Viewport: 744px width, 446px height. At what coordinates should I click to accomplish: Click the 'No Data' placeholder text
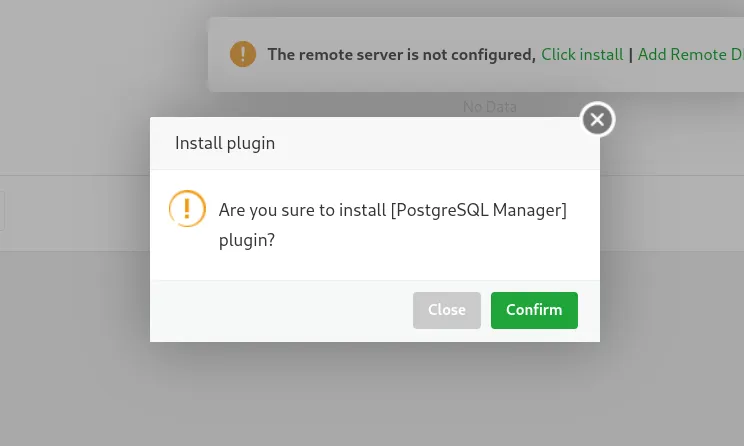490,107
